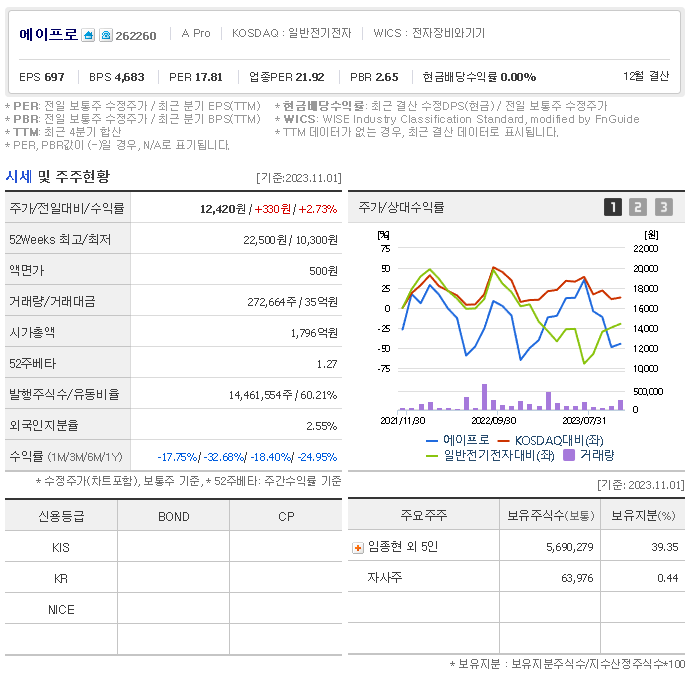
Task: Click the +330원 price change
Action: click(x=272, y=209)
